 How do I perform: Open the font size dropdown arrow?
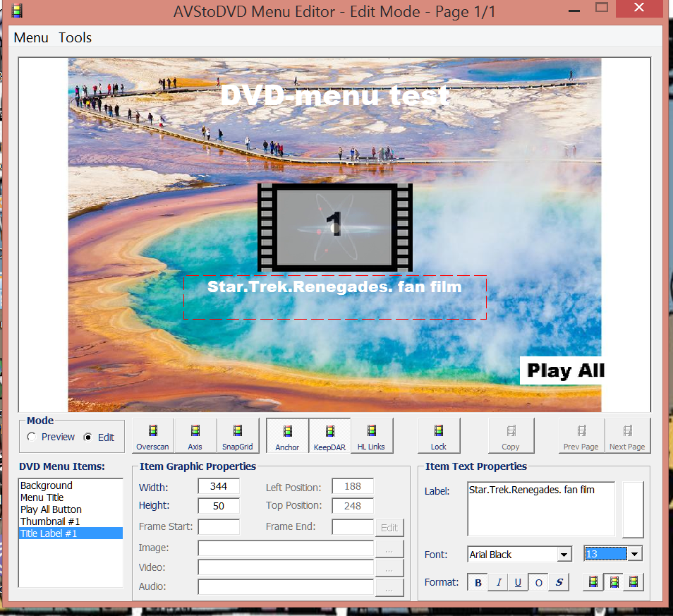(635, 554)
